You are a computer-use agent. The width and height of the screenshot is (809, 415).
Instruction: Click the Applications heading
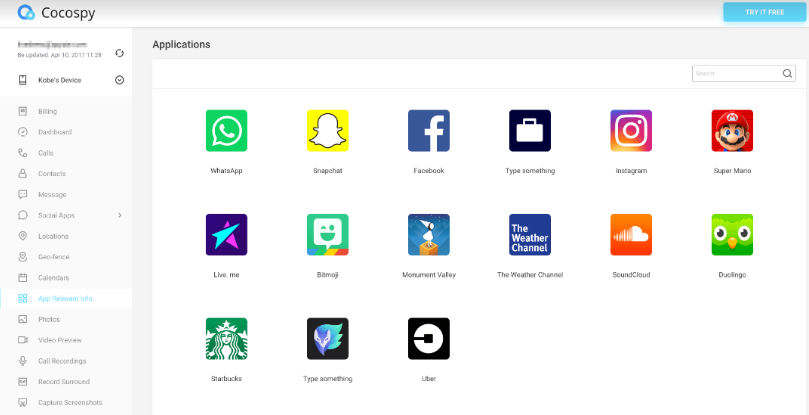tap(181, 44)
